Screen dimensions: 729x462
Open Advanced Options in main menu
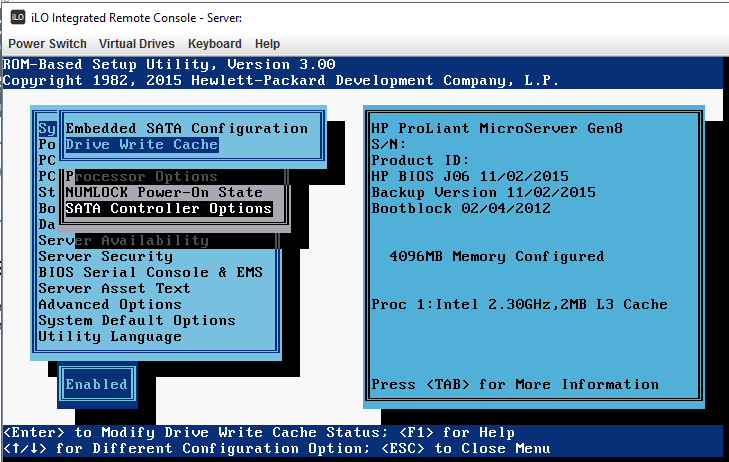point(110,304)
